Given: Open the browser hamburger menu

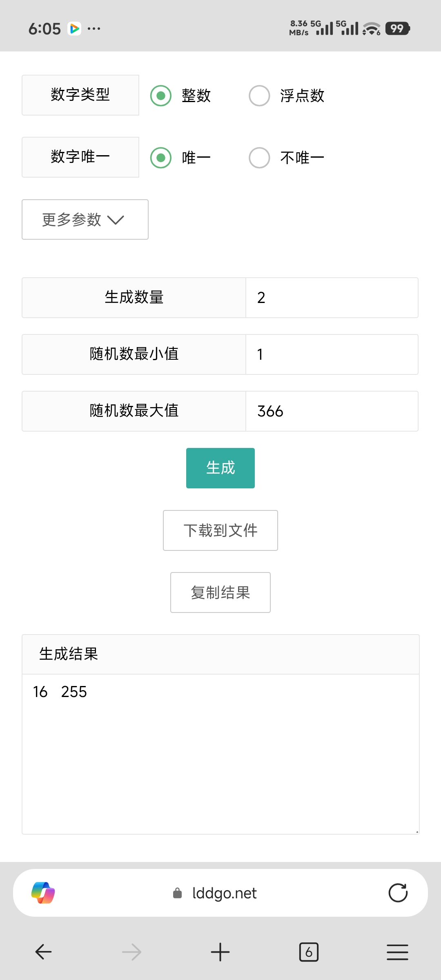Looking at the screenshot, I should coord(397,952).
